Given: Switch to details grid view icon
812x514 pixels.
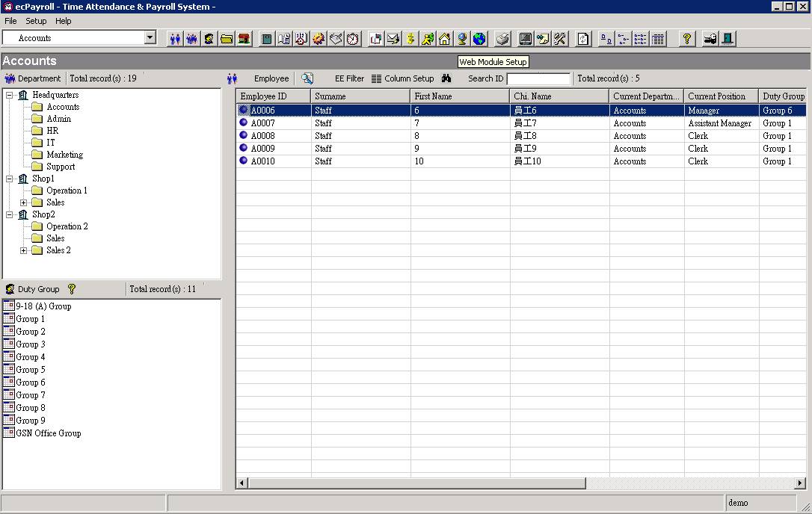Looking at the screenshot, I should (658, 39).
